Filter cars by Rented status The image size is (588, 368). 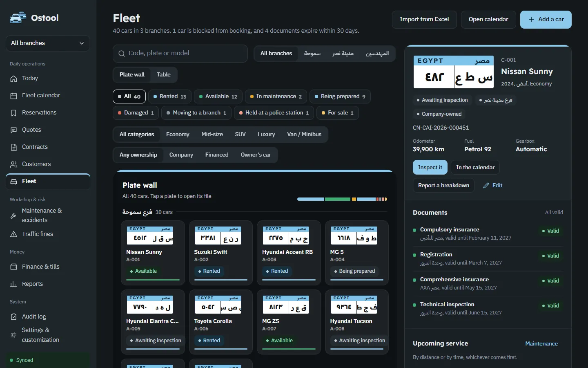pos(169,96)
